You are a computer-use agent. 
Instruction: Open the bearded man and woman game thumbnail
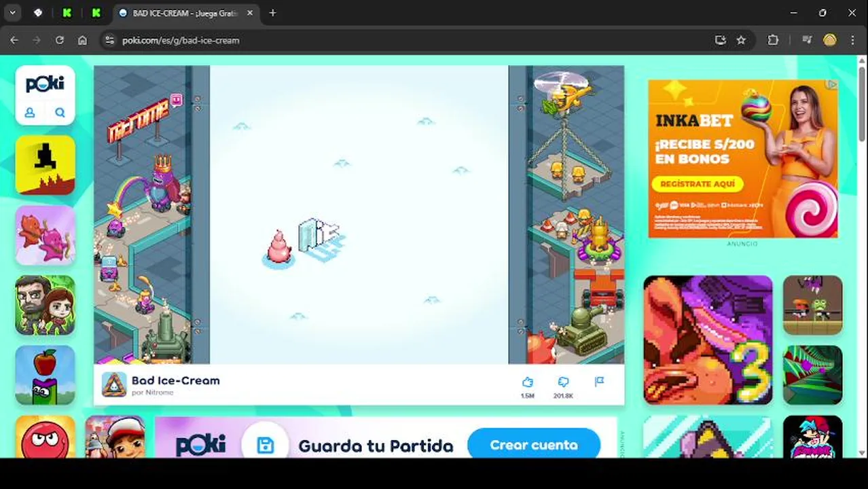point(45,305)
